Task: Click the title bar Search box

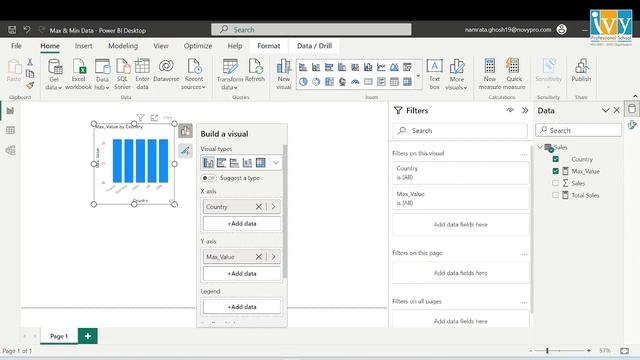Action: (311, 29)
